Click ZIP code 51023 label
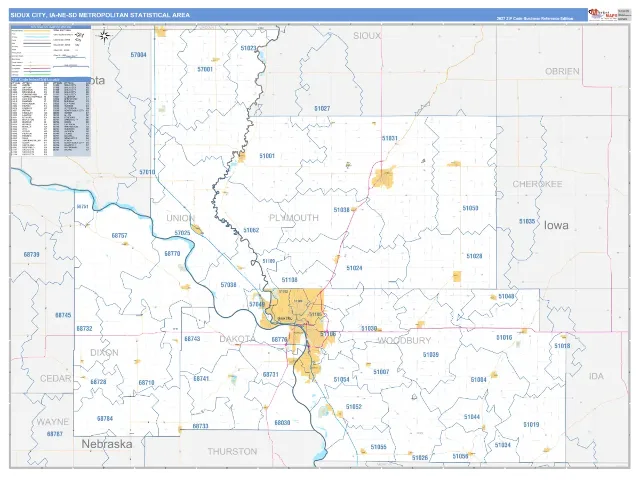 (249, 48)
